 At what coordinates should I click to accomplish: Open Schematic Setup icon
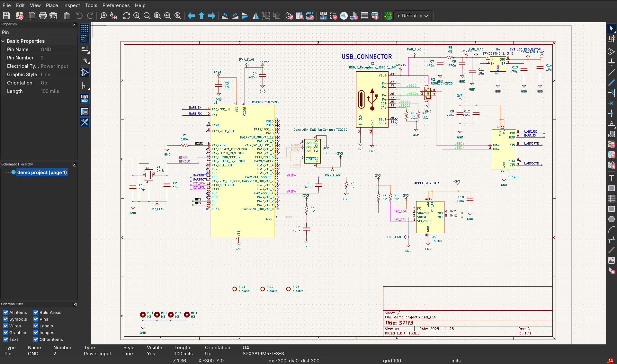pos(20,16)
